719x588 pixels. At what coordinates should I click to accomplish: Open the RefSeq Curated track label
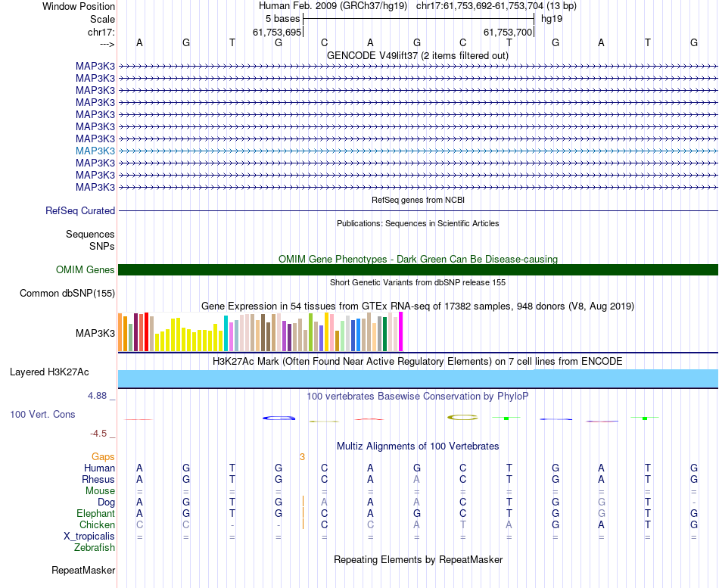click(80, 210)
